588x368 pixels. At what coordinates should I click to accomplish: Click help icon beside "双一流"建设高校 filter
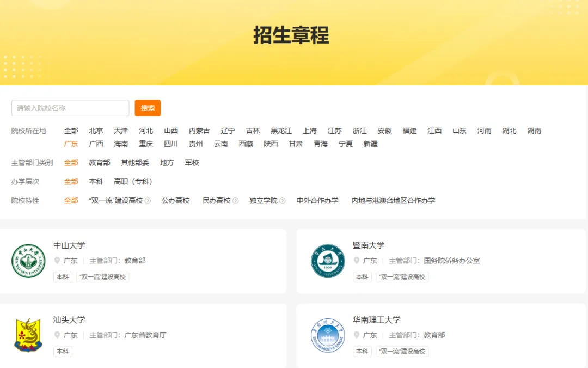point(148,201)
